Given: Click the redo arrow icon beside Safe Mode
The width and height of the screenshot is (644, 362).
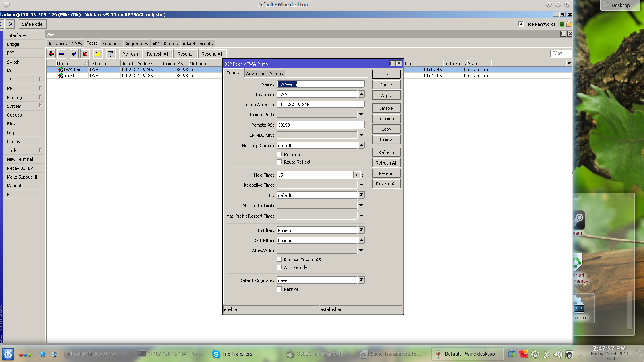Looking at the screenshot, I should coord(10,24).
